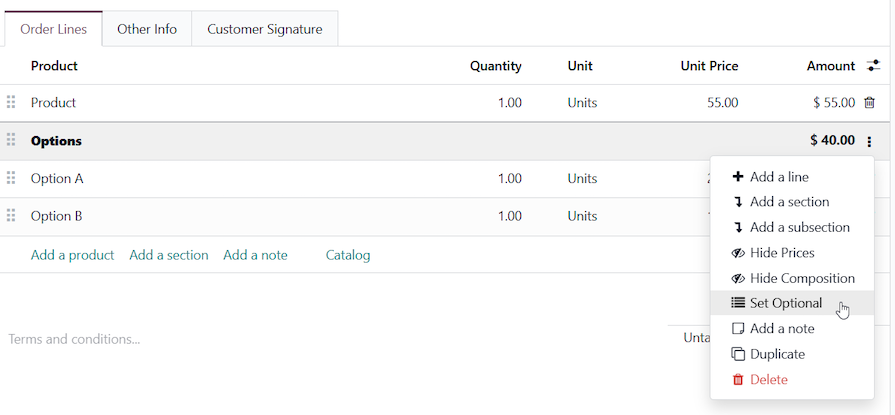The width and height of the screenshot is (895, 415).
Task: Choose Hide Prices from the menu
Action: [x=781, y=253]
